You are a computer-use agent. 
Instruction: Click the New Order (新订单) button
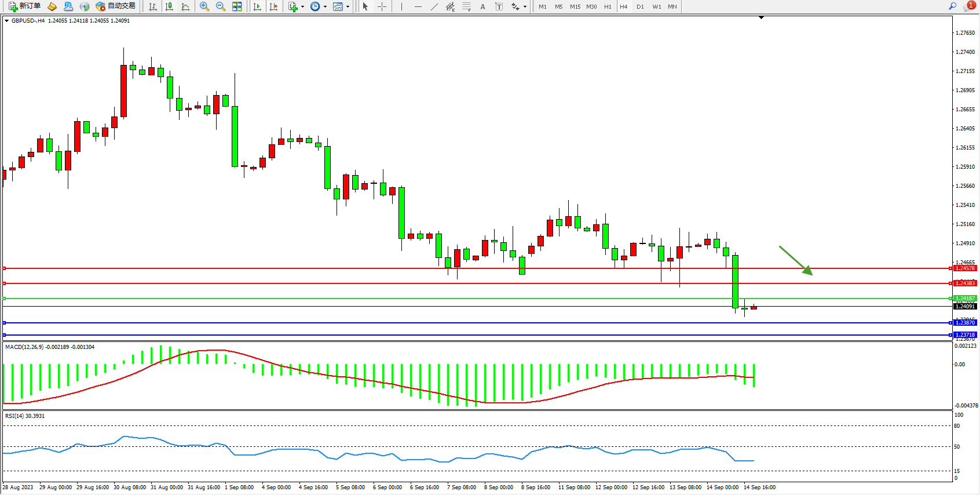[x=24, y=6]
